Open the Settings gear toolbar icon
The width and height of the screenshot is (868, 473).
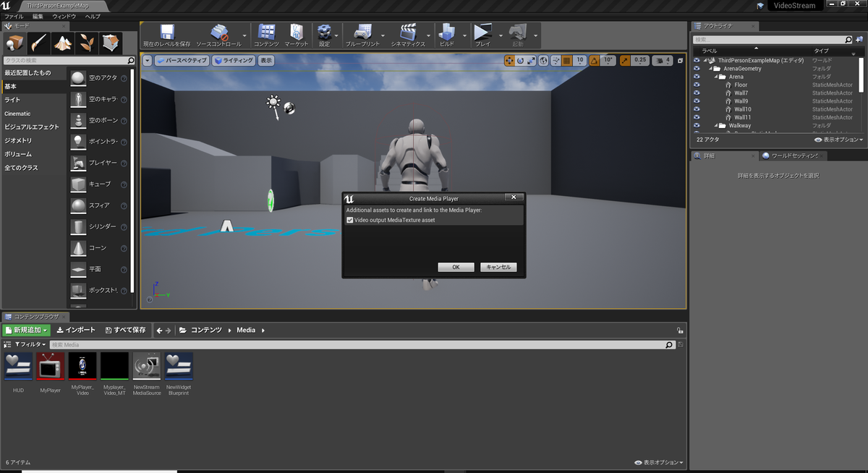(324, 35)
